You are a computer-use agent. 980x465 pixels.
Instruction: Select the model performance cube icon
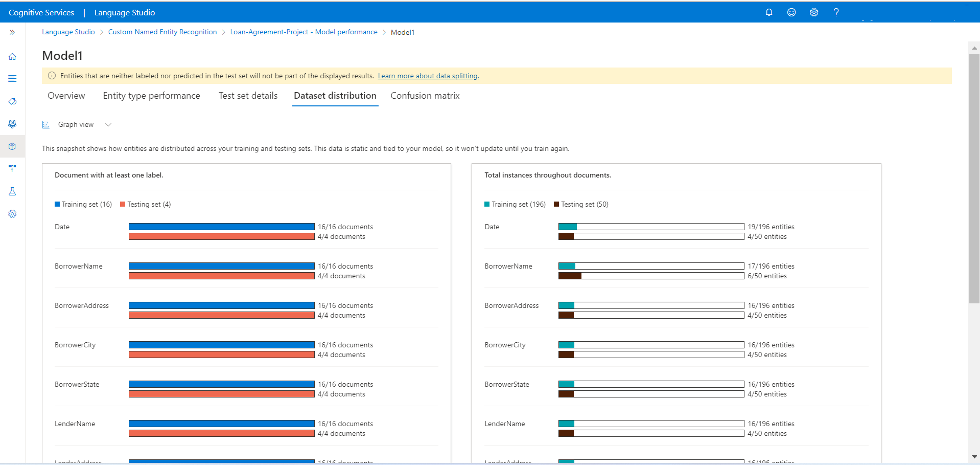coord(12,146)
